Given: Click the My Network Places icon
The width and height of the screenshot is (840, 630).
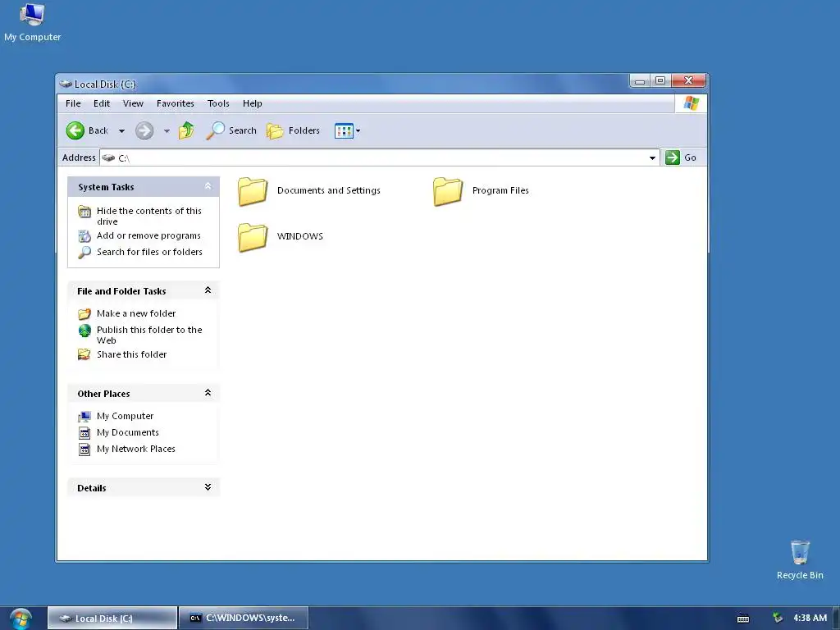Looking at the screenshot, I should click(84, 449).
